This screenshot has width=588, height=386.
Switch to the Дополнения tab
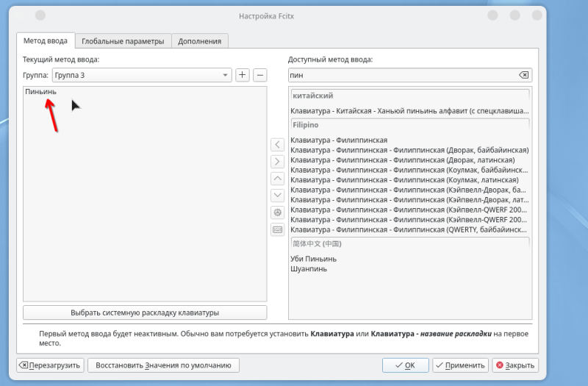[199, 41]
